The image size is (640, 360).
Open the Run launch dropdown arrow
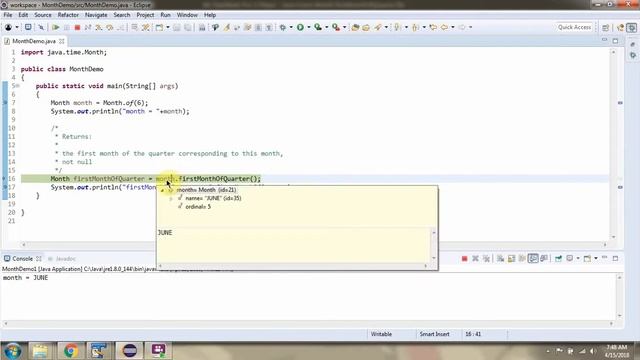coord(309,27)
